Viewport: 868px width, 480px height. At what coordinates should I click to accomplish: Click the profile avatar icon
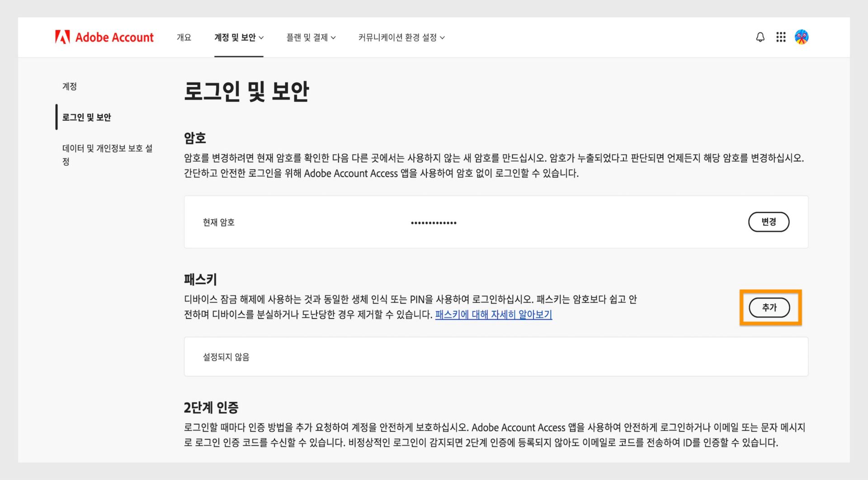coord(802,37)
